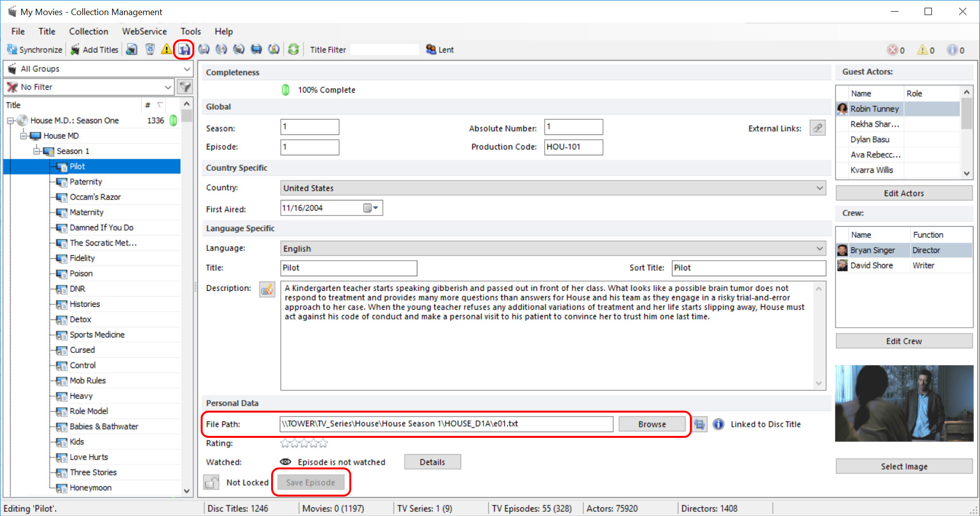Screen dimensions: 980x516
Task: Open the File menu
Action: (x=18, y=31)
